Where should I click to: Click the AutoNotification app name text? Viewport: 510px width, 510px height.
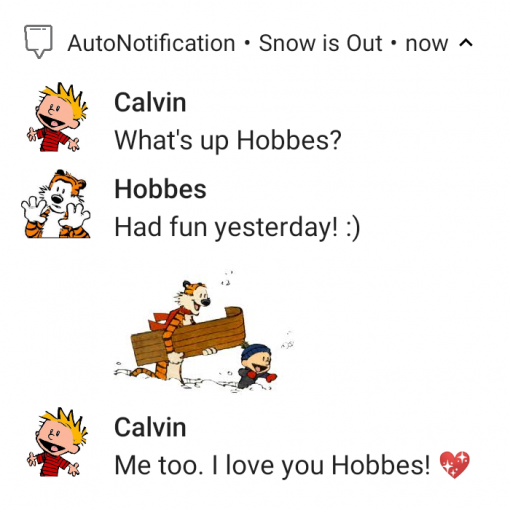click(151, 43)
